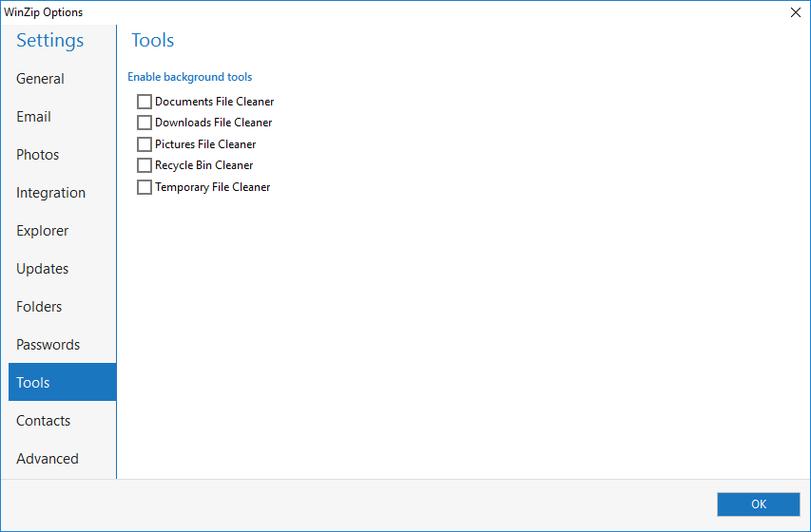
Task: Check the Temporary File Cleaner box
Action: coord(145,187)
